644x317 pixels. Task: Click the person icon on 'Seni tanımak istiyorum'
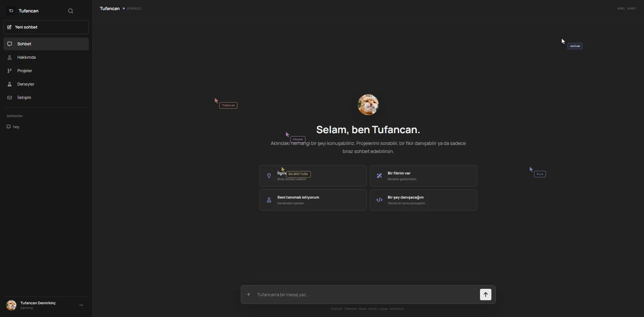click(x=269, y=200)
